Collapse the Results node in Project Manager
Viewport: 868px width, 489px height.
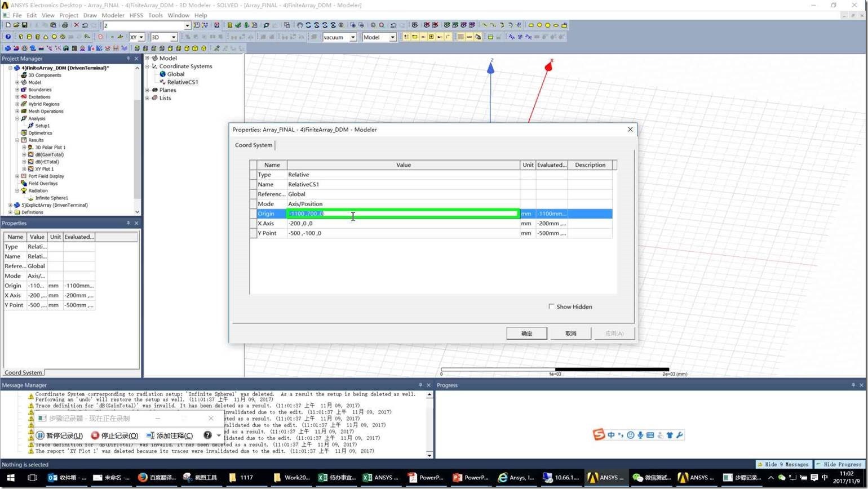(17, 140)
